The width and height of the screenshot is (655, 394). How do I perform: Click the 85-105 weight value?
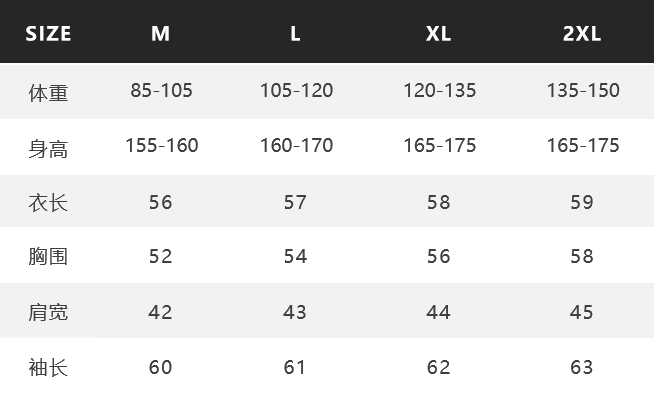(x=161, y=90)
